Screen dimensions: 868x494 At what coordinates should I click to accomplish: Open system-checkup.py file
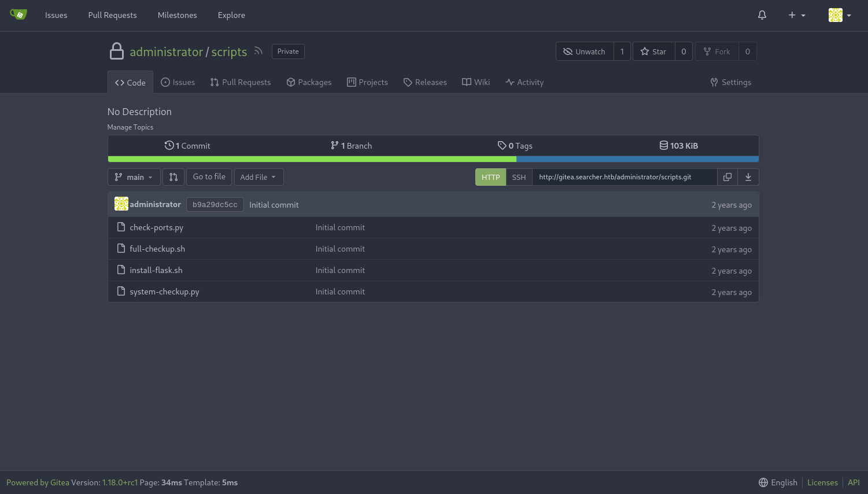164,292
